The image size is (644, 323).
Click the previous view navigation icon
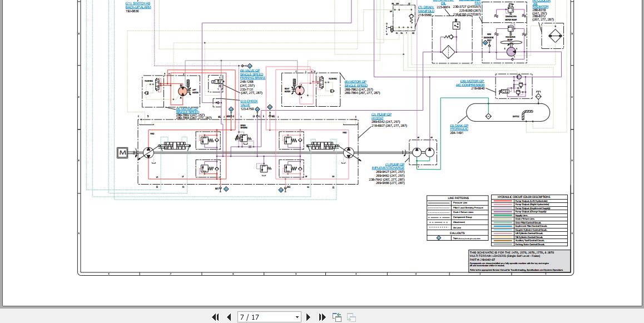pos(337,317)
